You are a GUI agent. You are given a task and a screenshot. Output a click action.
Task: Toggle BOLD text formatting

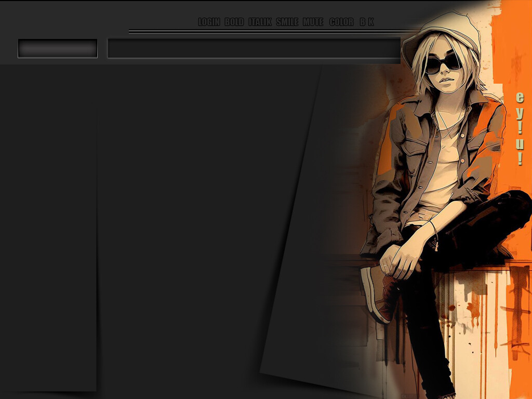tap(234, 22)
